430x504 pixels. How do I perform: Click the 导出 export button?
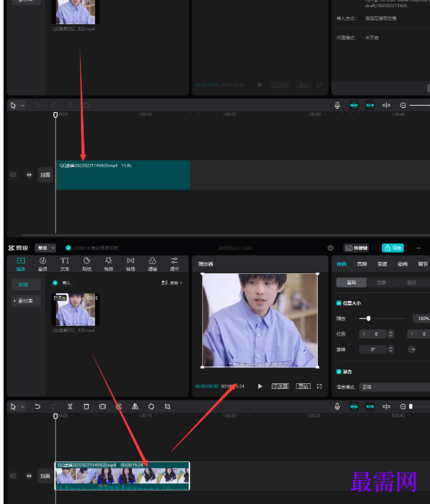392,248
